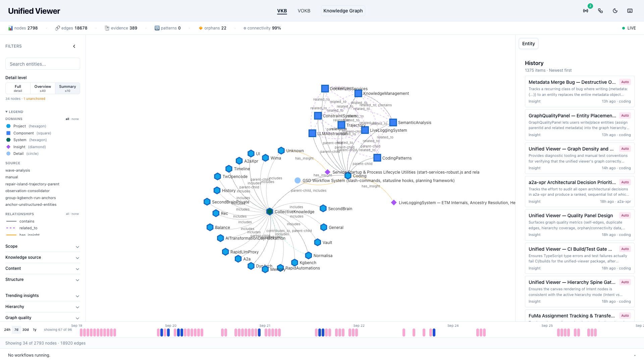Image resolution: width=644 pixels, height=362 pixels.
Task: Collapse the Legend disclosure triangle
Action: pos(6,112)
